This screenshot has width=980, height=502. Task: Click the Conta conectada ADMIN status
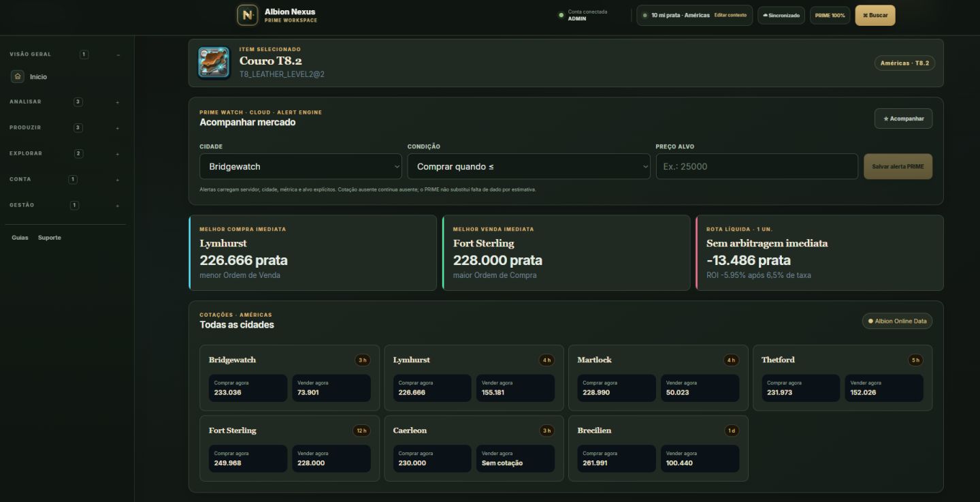click(x=583, y=15)
